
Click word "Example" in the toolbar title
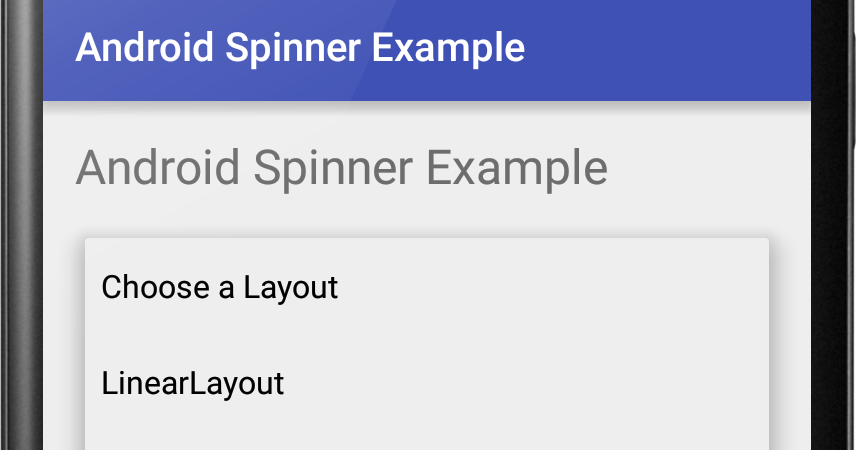448,49
